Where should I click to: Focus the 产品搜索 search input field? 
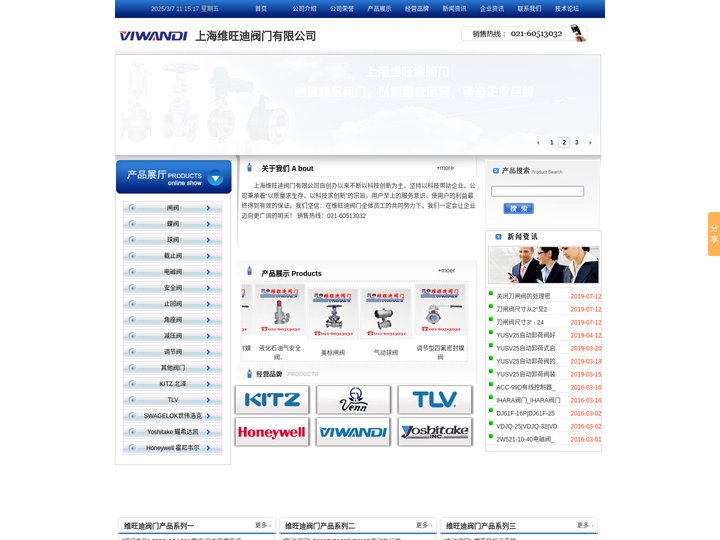537,191
